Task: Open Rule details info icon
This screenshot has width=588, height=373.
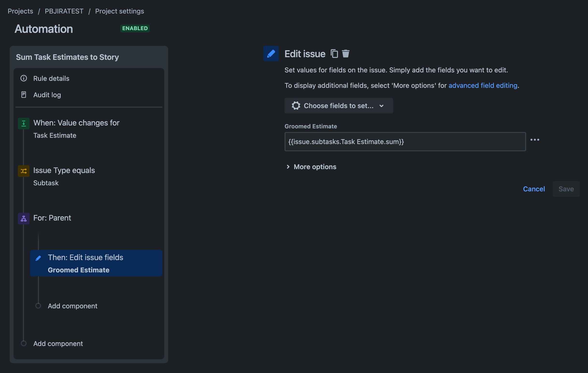Action: pos(24,78)
